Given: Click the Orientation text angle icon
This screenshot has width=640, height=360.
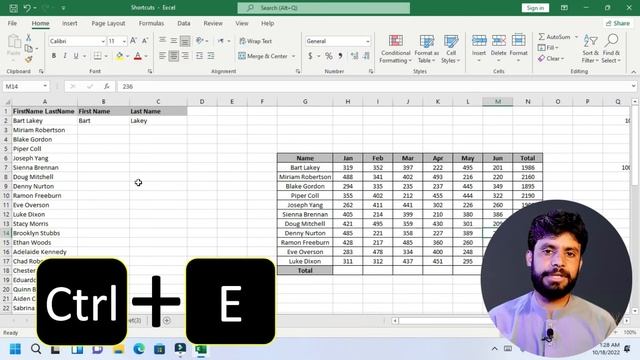Looking at the screenshot, I should click(x=200, y=41).
